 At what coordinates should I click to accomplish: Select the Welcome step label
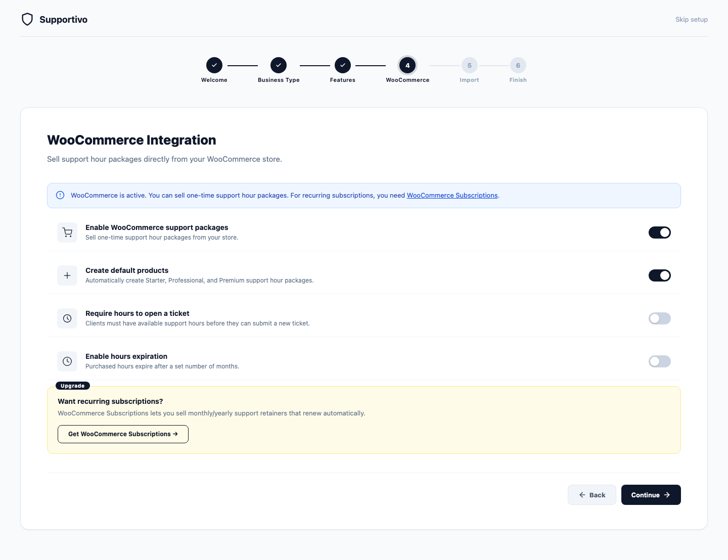(x=214, y=80)
